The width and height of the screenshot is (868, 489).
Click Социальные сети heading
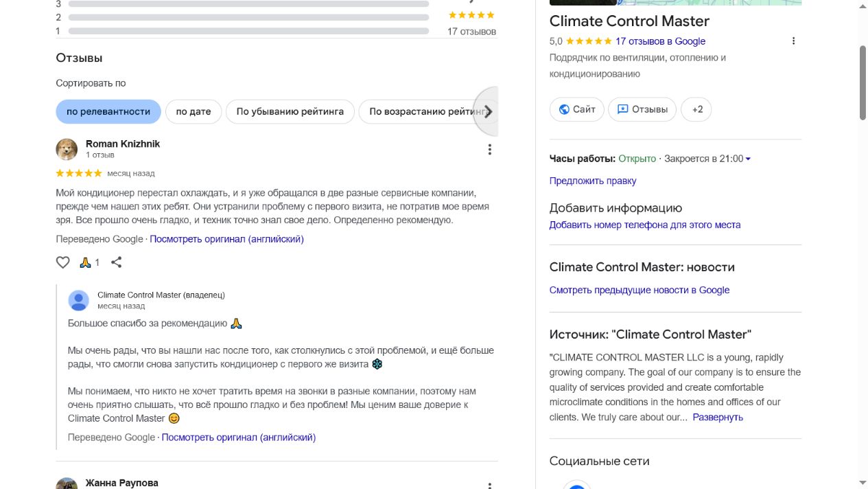point(599,461)
